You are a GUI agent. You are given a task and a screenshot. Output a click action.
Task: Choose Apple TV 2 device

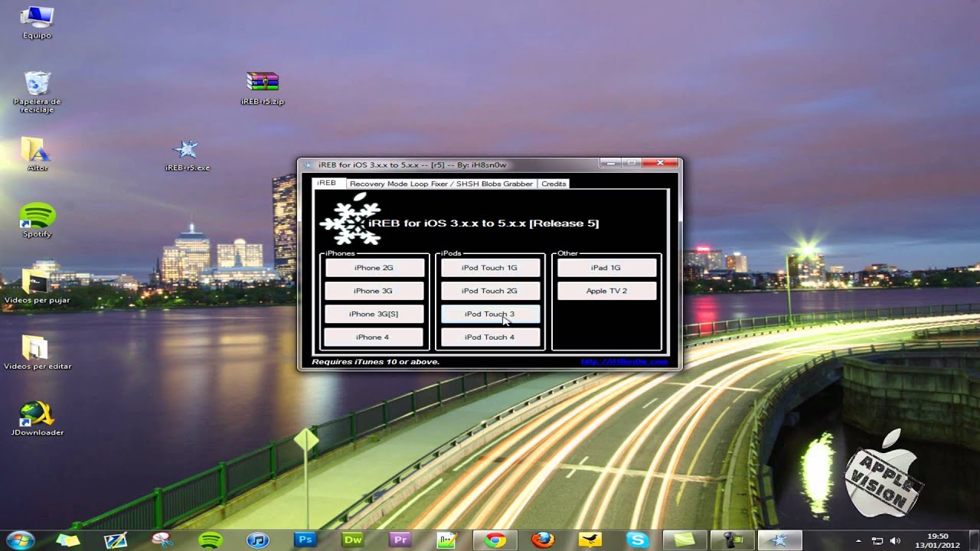[606, 291]
